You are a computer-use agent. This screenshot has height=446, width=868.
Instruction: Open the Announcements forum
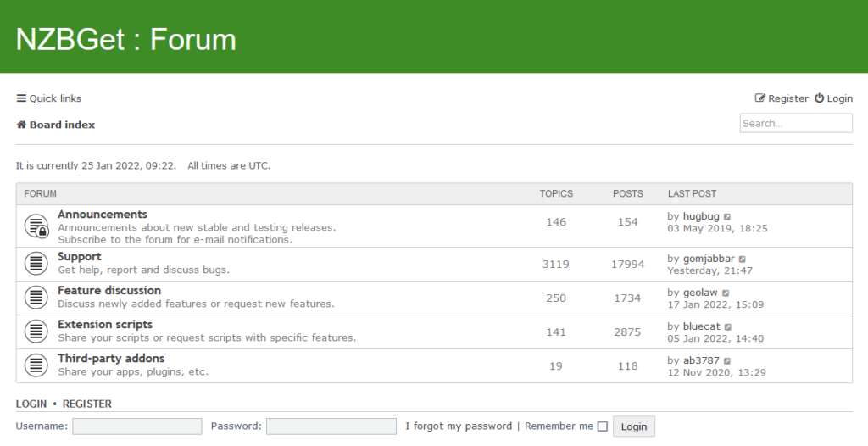[103, 215]
